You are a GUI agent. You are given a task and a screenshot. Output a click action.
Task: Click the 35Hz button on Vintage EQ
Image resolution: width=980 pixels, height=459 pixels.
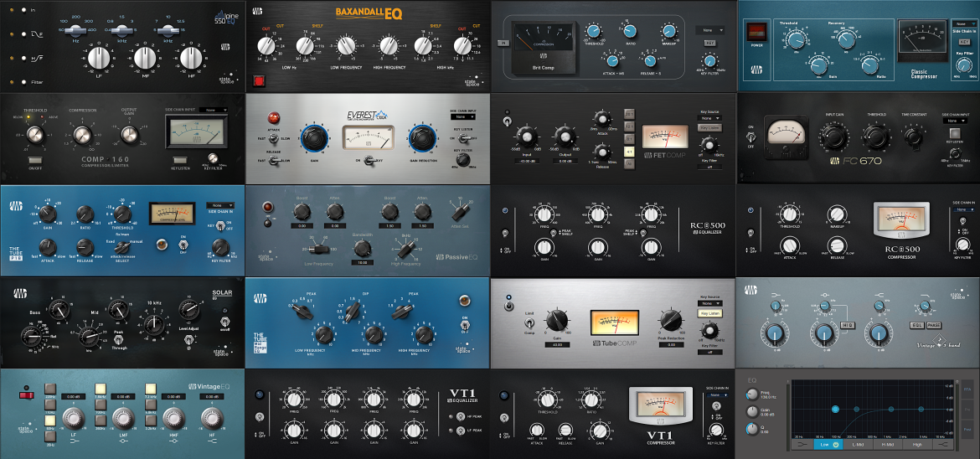point(50,436)
